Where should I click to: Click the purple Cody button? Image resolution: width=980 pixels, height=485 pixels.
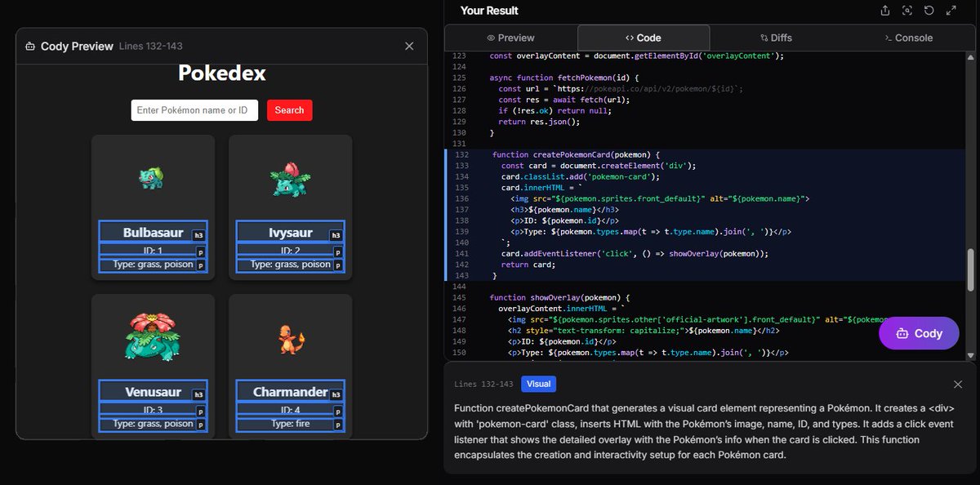(919, 333)
